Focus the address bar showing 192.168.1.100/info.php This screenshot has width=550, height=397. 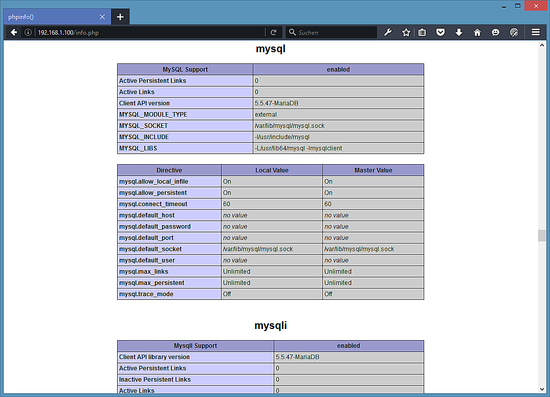tap(151, 33)
